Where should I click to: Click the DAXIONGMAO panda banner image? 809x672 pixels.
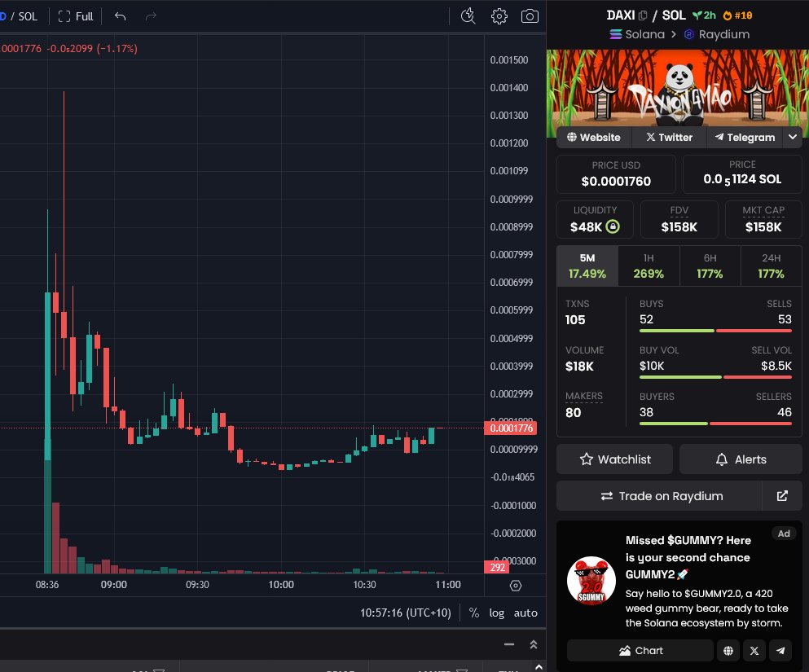click(678, 88)
